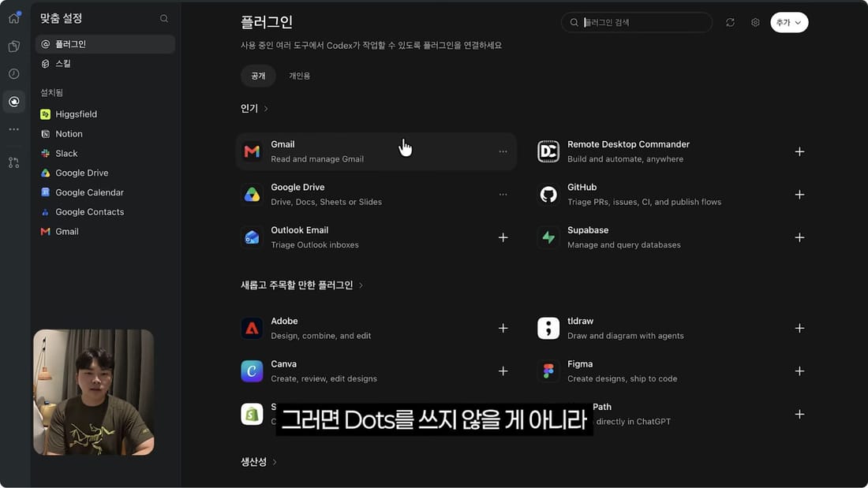Click the Canva logo icon
The height and width of the screenshot is (488, 868).
pyautogui.click(x=252, y=371)
